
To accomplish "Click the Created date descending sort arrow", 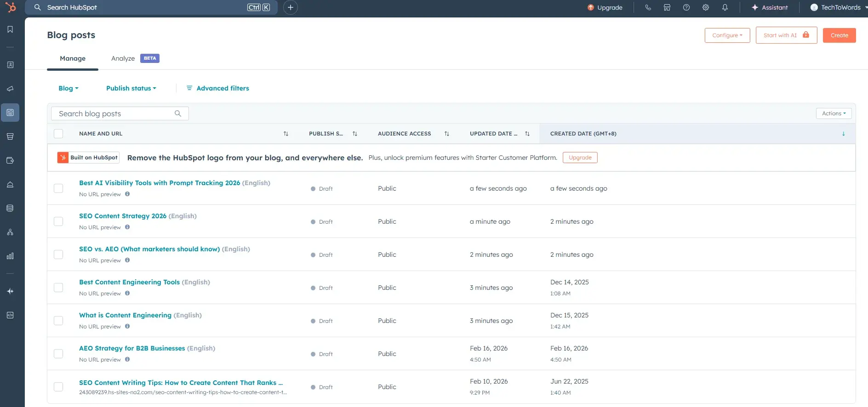I will (x=843, y=134).
